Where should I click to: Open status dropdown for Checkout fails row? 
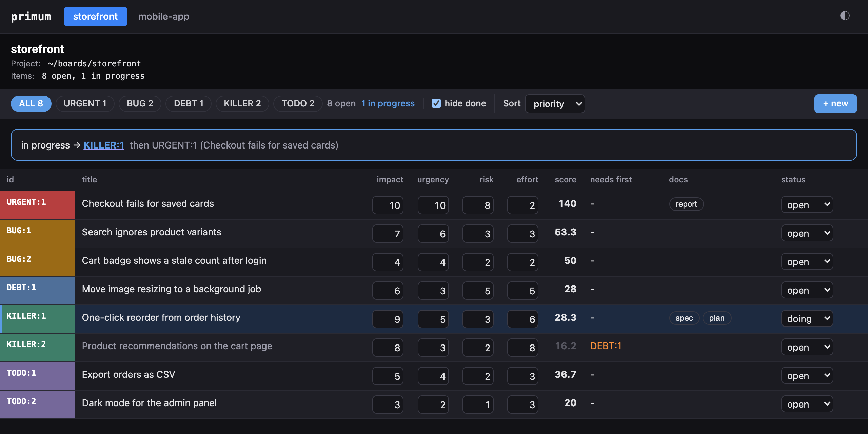[807, 204]
